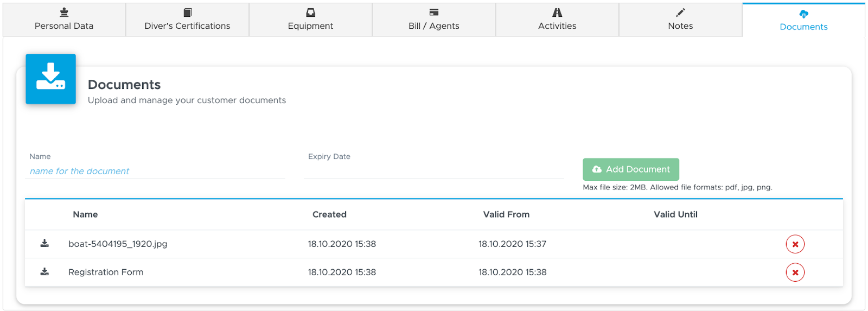Click the Documents heading text
Screen dimensions: 868x311
click(x=124, y=85)
